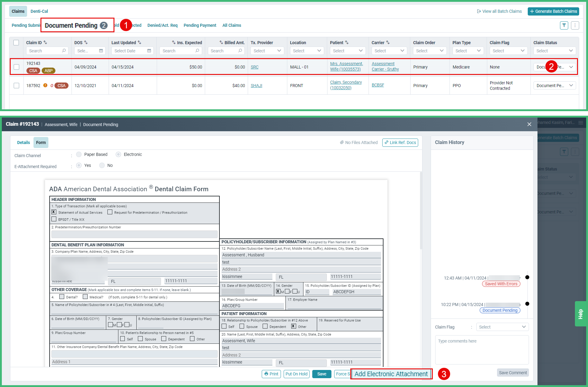Select the Paper Based claim channel radio button
This screenshot has height=387, width=588.
pos(79,154)
